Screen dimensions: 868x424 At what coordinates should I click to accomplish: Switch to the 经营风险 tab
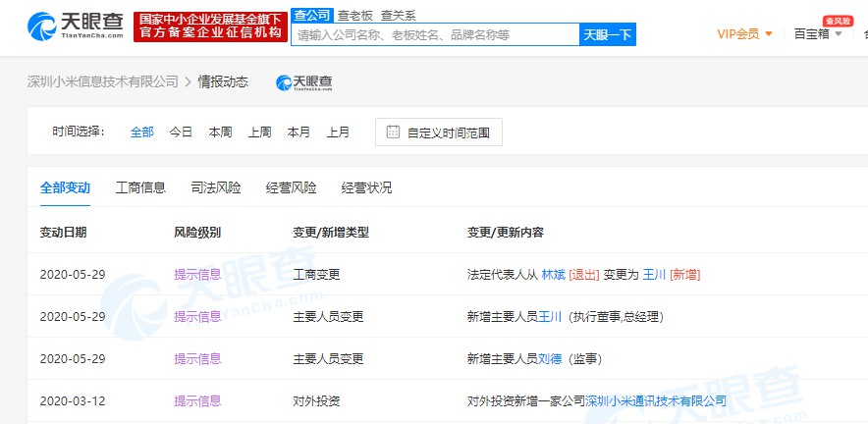coord(292,187)
